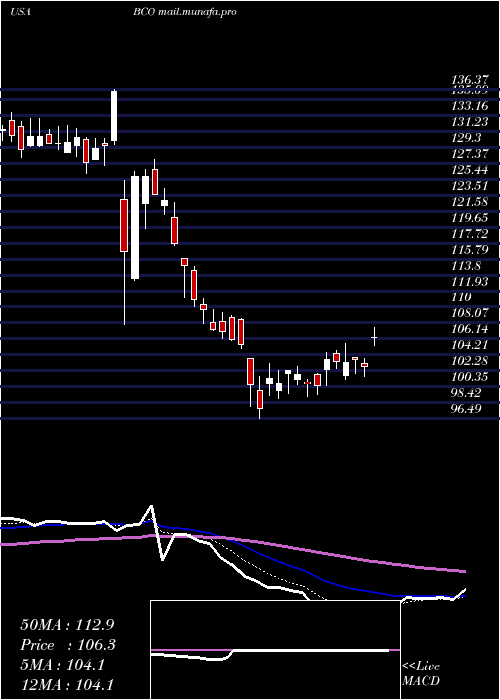500x700 pixels.
Task: Select the 117.72 price axis label
Action: pyautogui.click(x=470, y=233)
